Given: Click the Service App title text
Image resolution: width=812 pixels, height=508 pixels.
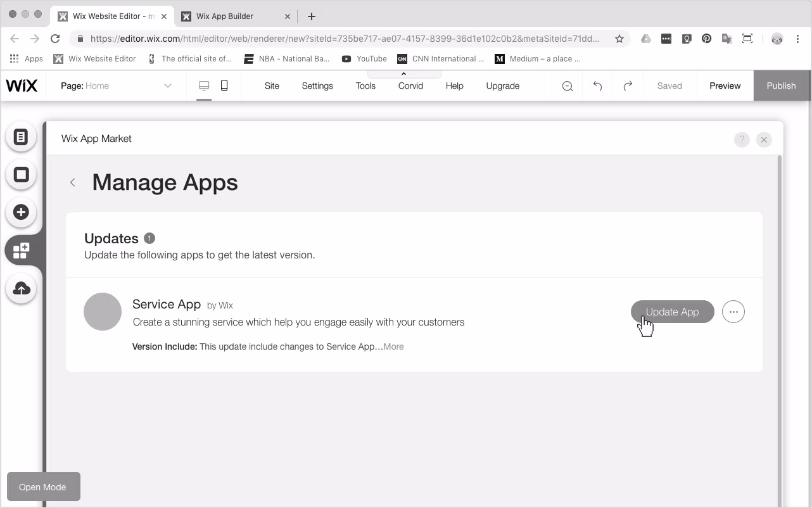Looking at the screenshot, I should [167, 304].
